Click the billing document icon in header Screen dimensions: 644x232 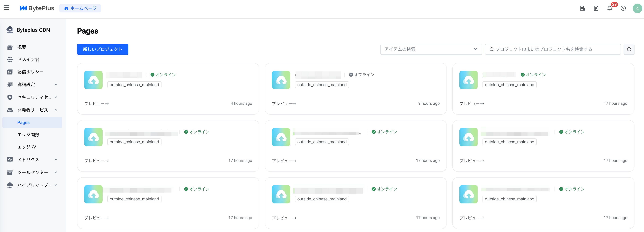click(x=596, y=8)
